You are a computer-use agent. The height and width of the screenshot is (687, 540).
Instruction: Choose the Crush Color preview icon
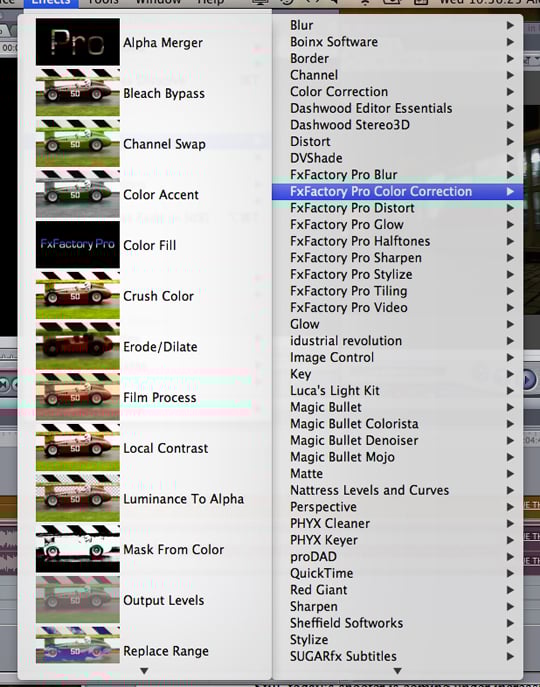click(x=78, y=295)
